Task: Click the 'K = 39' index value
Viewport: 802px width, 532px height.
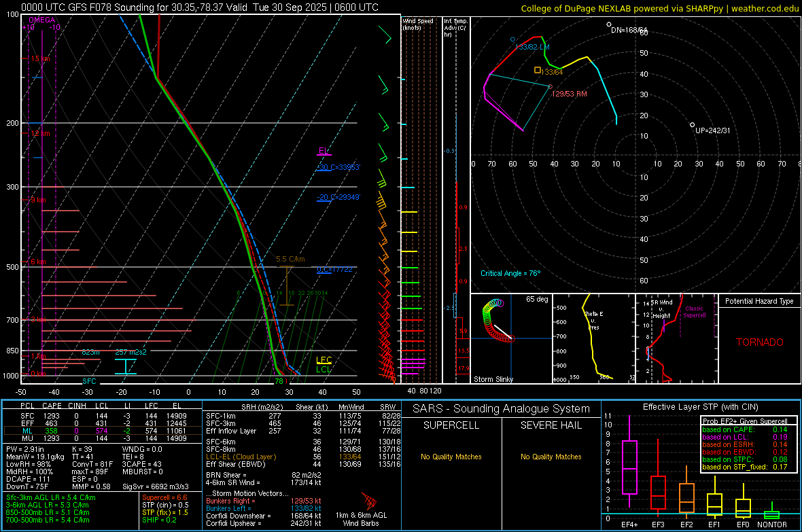Action: coord(82,449)
